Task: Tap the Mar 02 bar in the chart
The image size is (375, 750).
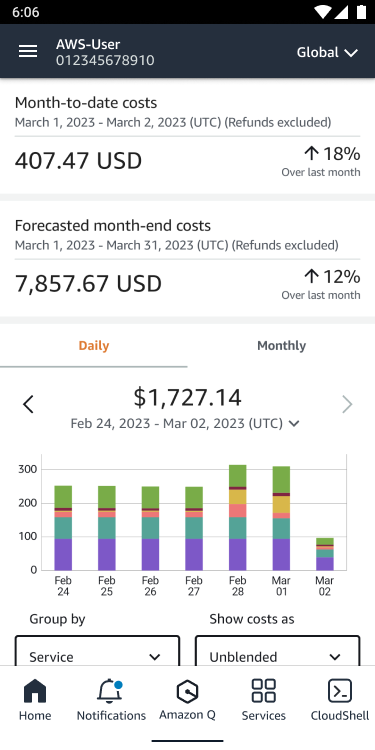Action: click(x=325, y=554)
